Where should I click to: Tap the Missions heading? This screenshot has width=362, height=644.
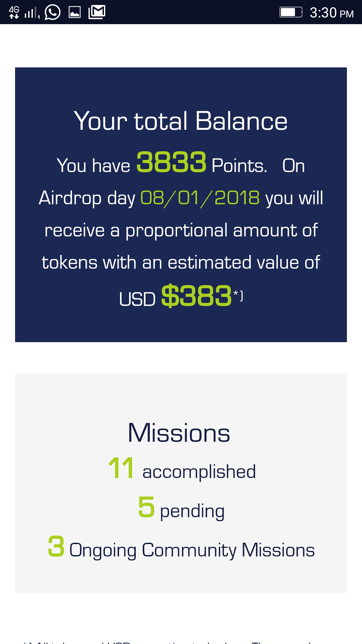[x=179, y=433]
